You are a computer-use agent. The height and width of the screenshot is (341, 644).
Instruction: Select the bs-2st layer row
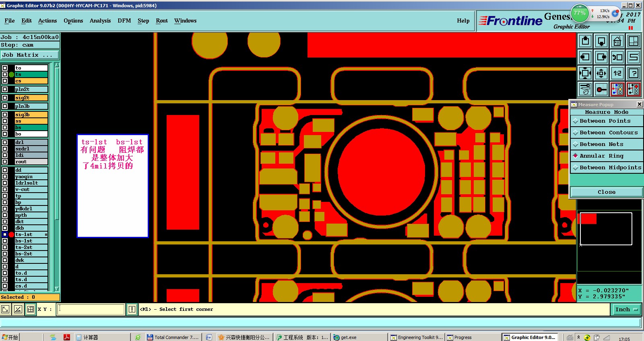pyautogui.click(x=31, y=254)
